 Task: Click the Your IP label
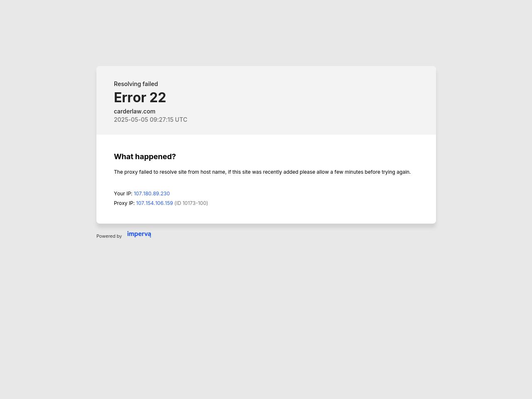pos(123,194)
